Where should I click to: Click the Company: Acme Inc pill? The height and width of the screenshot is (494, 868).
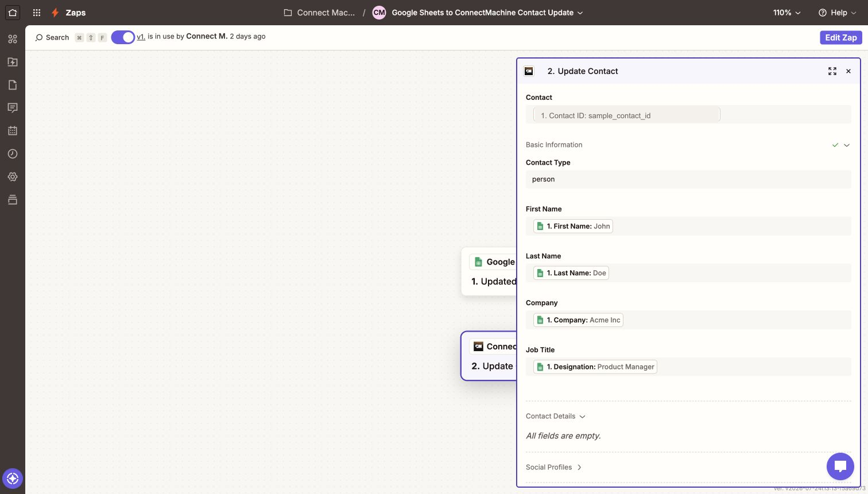pos(578,320)
